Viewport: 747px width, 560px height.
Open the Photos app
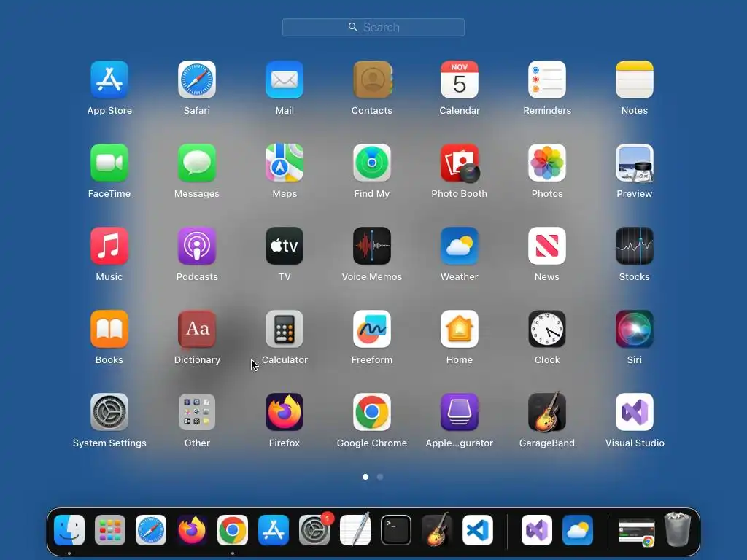547,163
